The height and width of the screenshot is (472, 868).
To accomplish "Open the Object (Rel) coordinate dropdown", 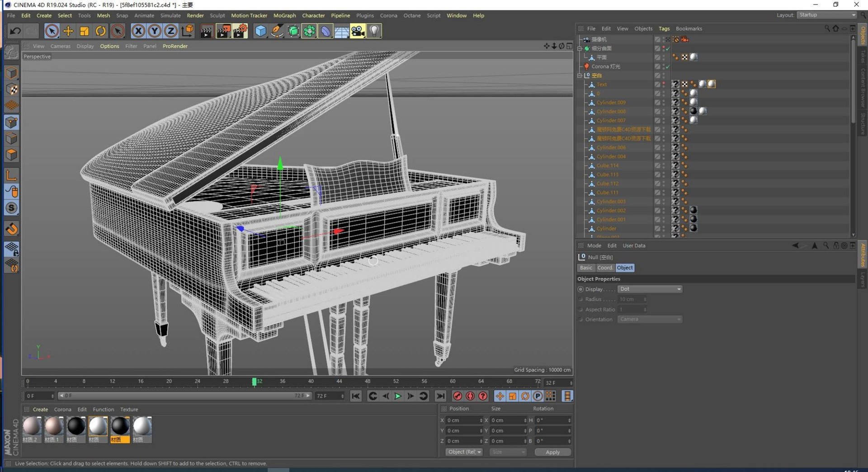I will 464,452.
